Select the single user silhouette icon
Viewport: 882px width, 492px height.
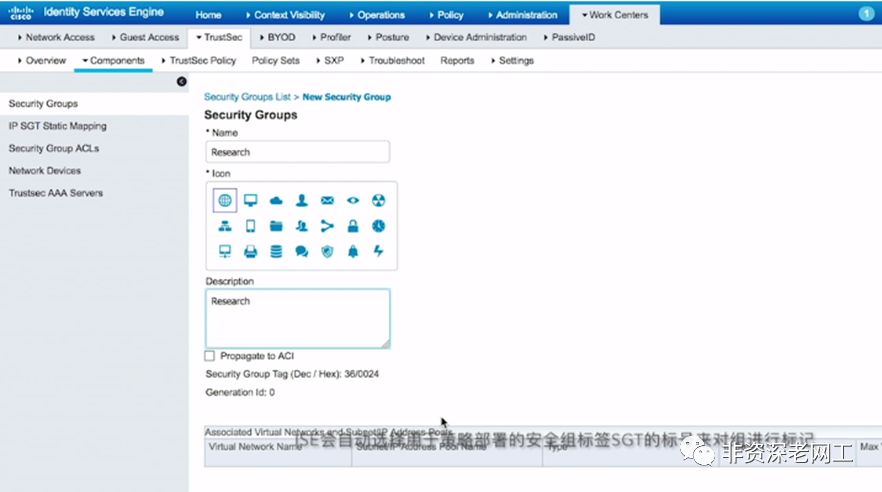(302, 200)
